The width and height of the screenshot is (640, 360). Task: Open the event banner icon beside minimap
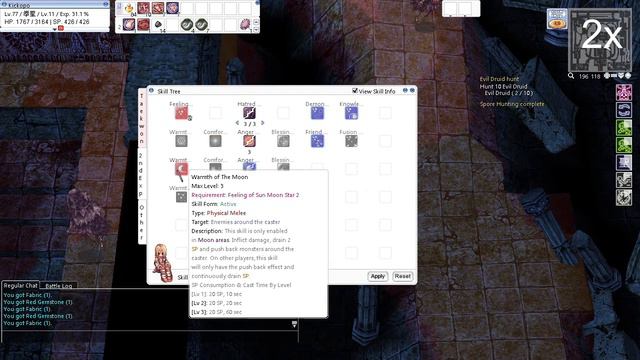tap(557, 19)
